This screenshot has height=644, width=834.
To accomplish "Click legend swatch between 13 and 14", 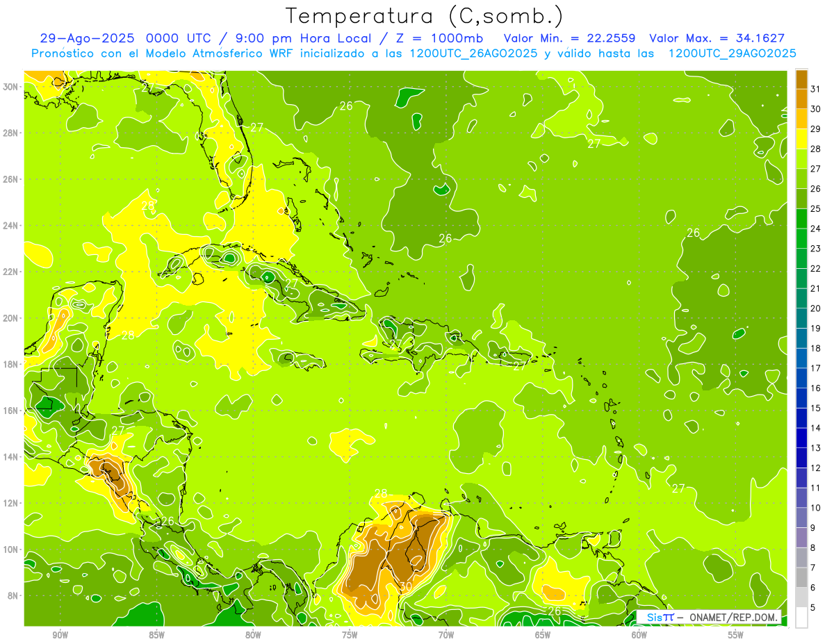I will 801,438.
